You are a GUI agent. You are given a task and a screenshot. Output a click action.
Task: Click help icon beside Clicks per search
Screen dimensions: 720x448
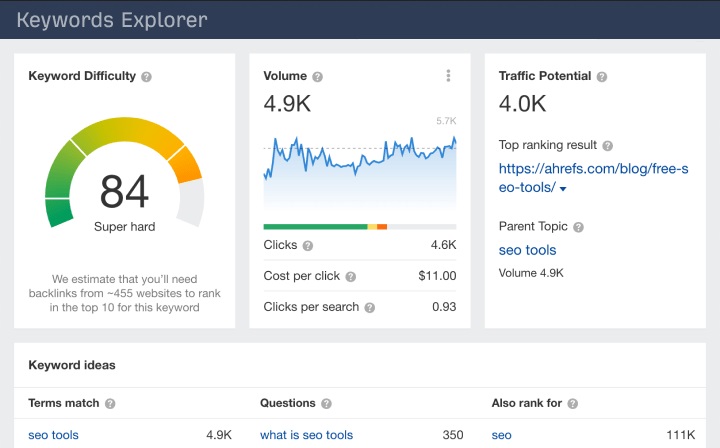[x=370, y=308]
